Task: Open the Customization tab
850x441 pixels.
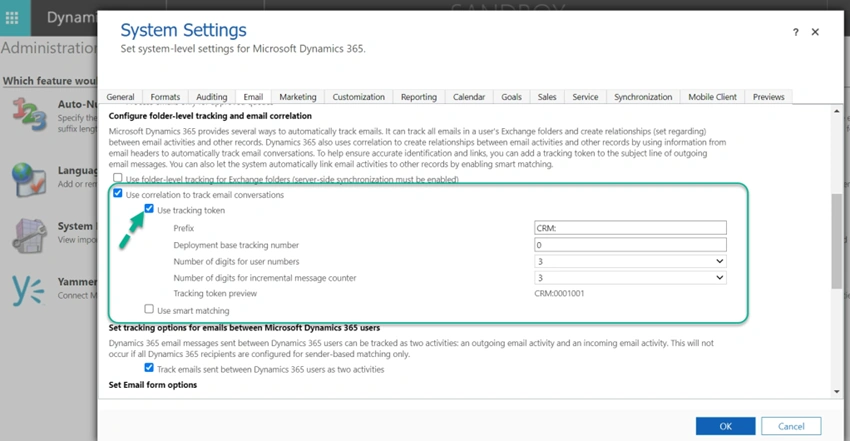Action: 358,97
